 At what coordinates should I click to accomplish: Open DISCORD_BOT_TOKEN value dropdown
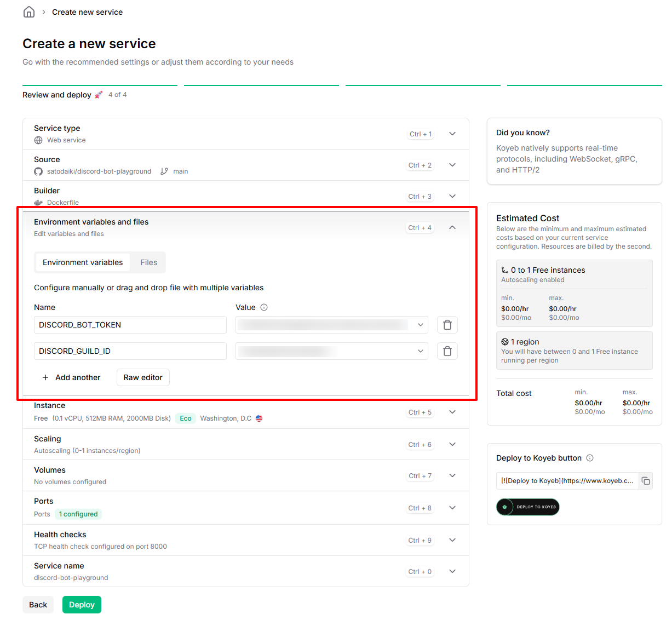[420, 325]
